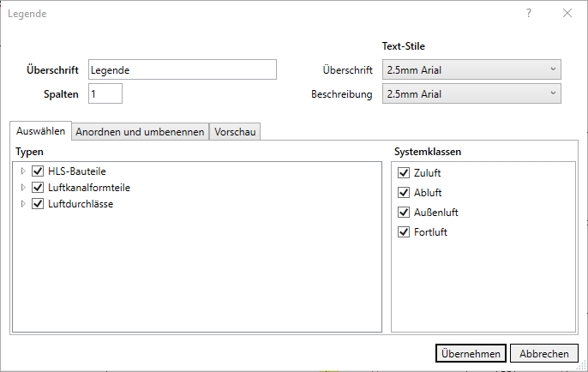Expand the Luftkanalformteile tree node
588x372 pixels.
23,188
